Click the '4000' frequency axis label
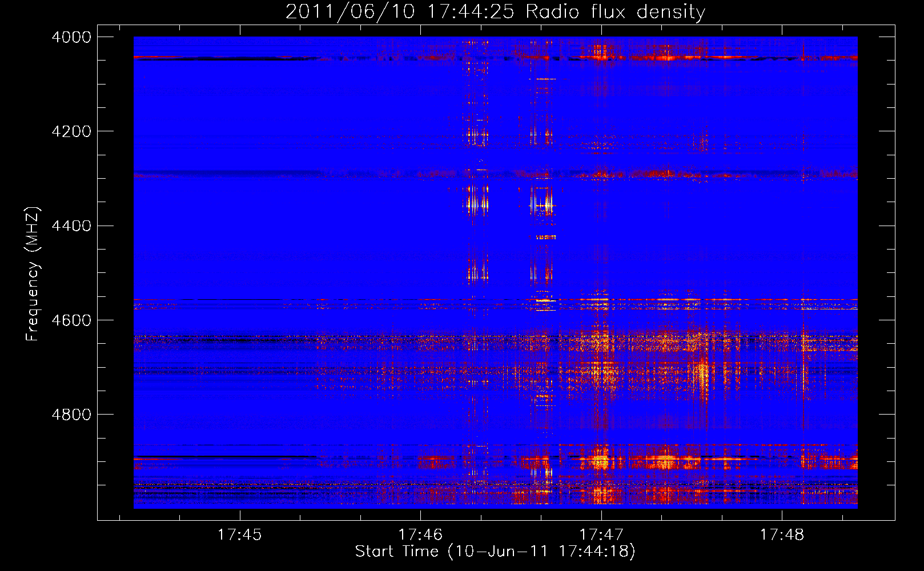The width and height of the screenshot is (924, 571). pyautogui.click(x=71, y=37)
